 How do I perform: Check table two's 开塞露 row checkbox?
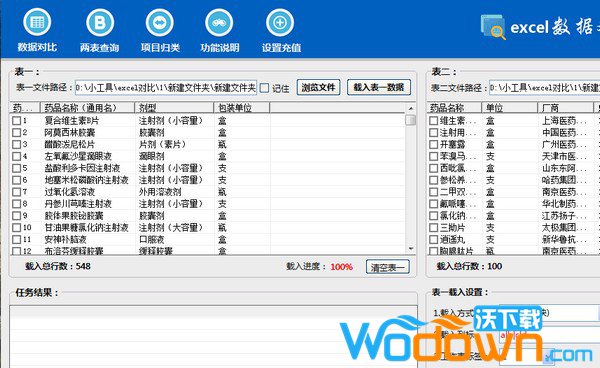[x=434, y=145]
